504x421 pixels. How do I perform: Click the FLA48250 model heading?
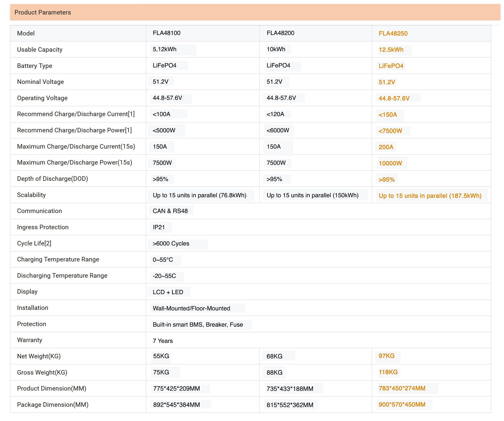[x=393, y=33]
